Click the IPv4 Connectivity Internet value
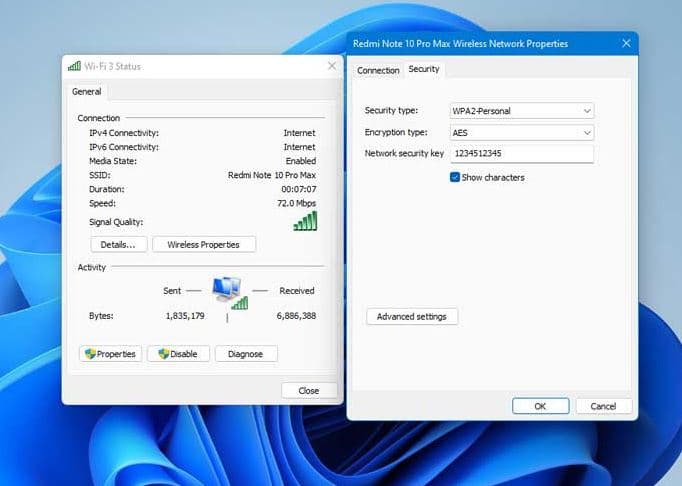The image size is (682, 486). 300,133
